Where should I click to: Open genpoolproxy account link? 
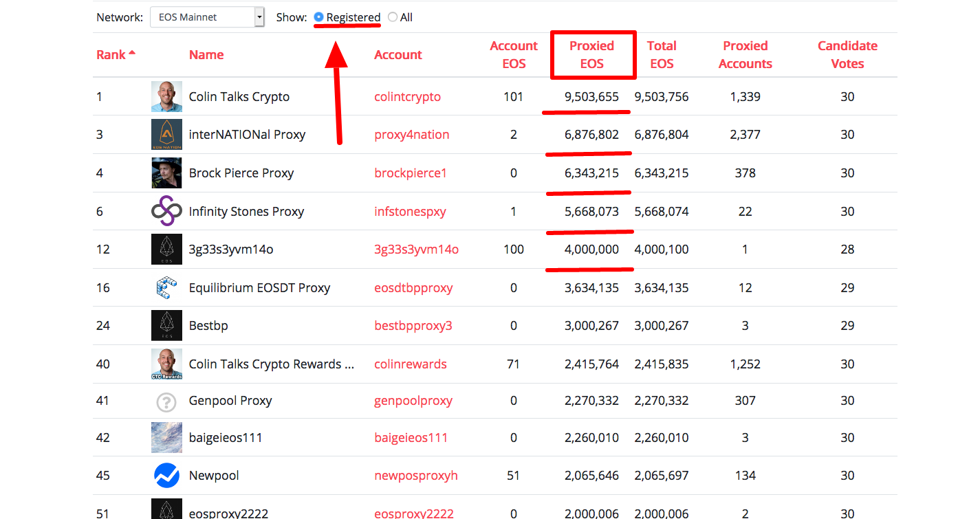[x=413, y=401]
